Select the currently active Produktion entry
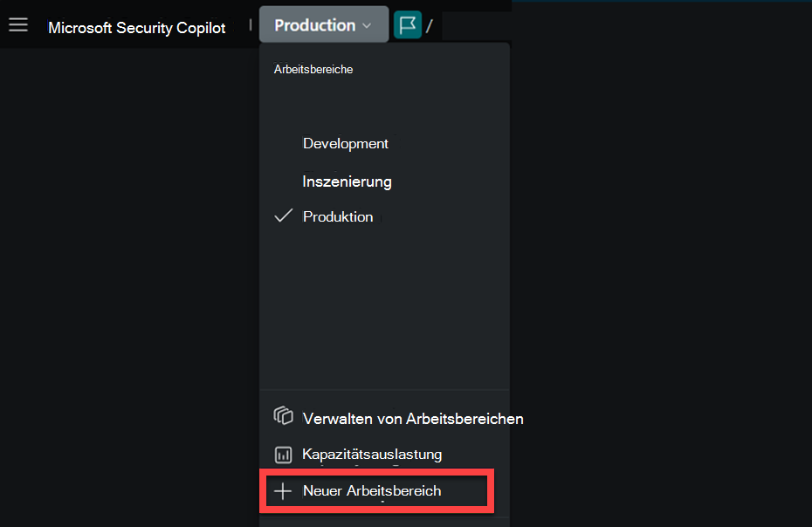 coord(338,216)
